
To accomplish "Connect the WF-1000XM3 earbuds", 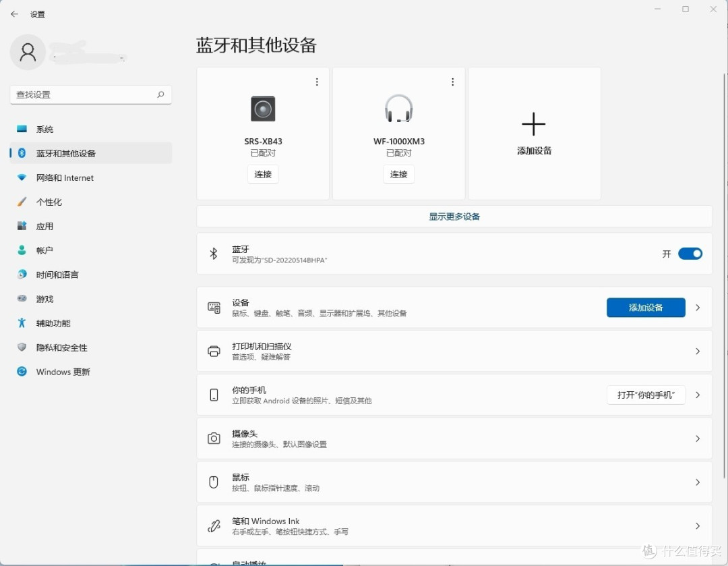I will point(399,174).
